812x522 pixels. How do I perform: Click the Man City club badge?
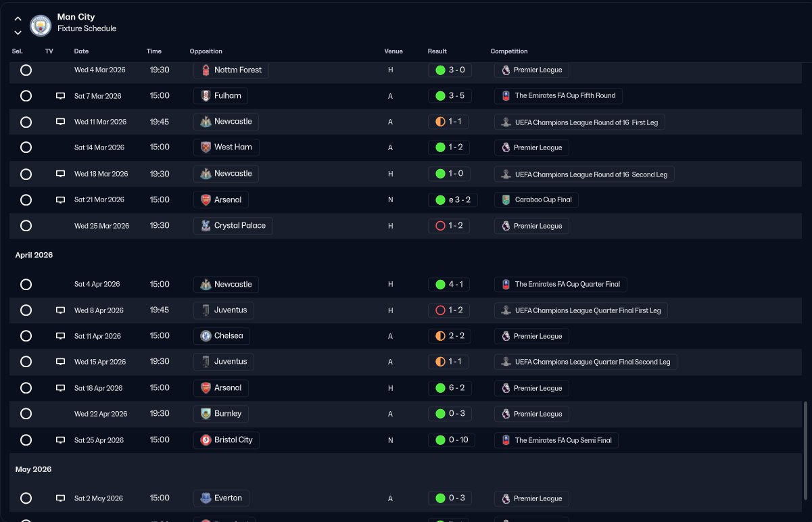click(41, 26)
